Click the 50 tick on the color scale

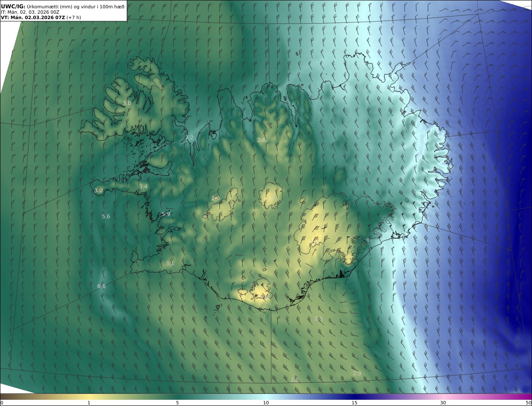[529, 403]
